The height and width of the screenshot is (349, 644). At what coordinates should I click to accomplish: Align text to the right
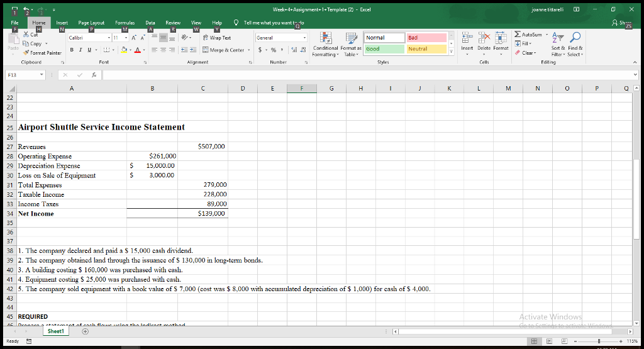click(x=172, y=50)
